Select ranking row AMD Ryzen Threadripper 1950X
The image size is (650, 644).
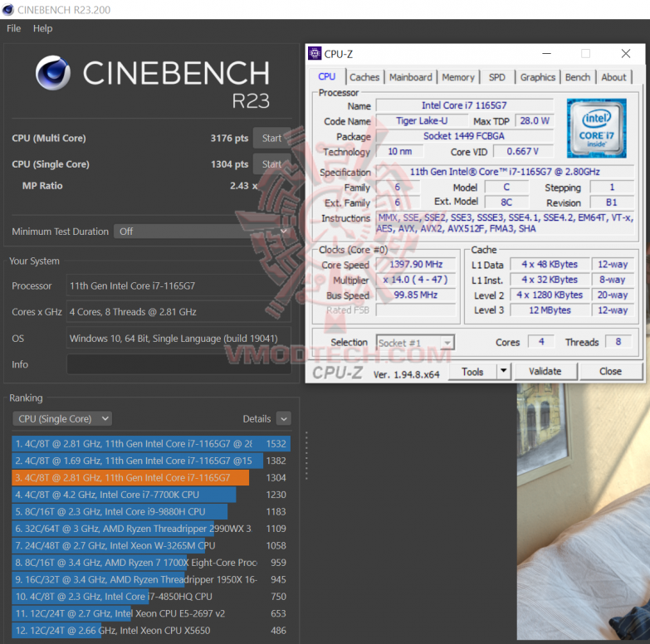coord(151,579)
